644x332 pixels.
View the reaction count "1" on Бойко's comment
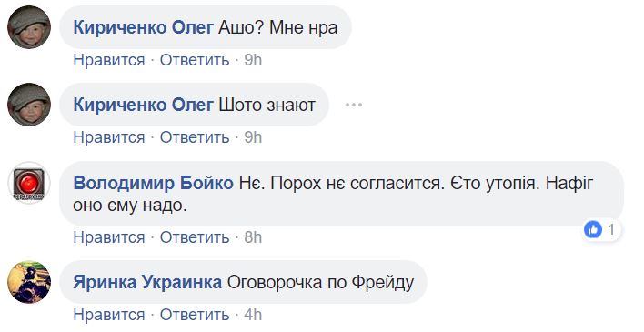(611, 230)
